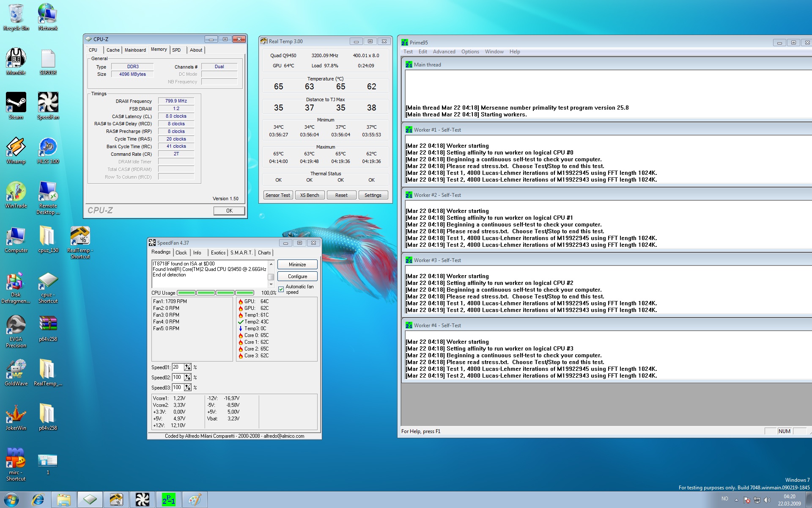Open the Recycle Bin desktop icon
812x508 pixels.
pos(16,17)
